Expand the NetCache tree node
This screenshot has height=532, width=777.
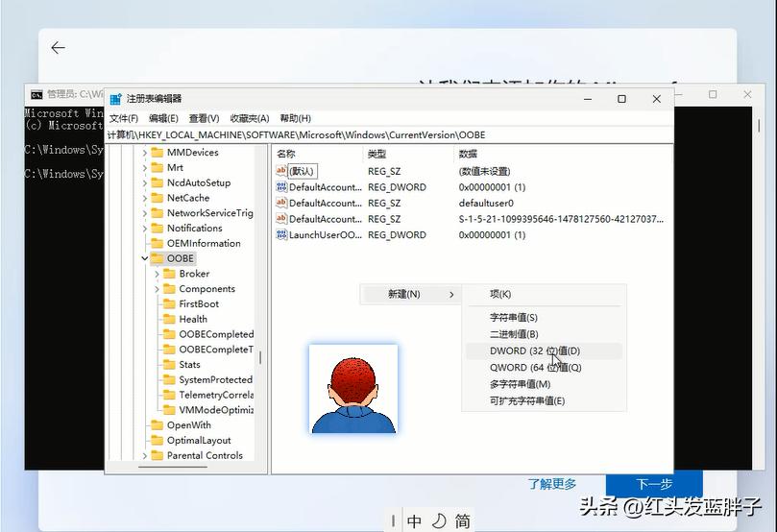pyautogui.click(x=145, y=198)
